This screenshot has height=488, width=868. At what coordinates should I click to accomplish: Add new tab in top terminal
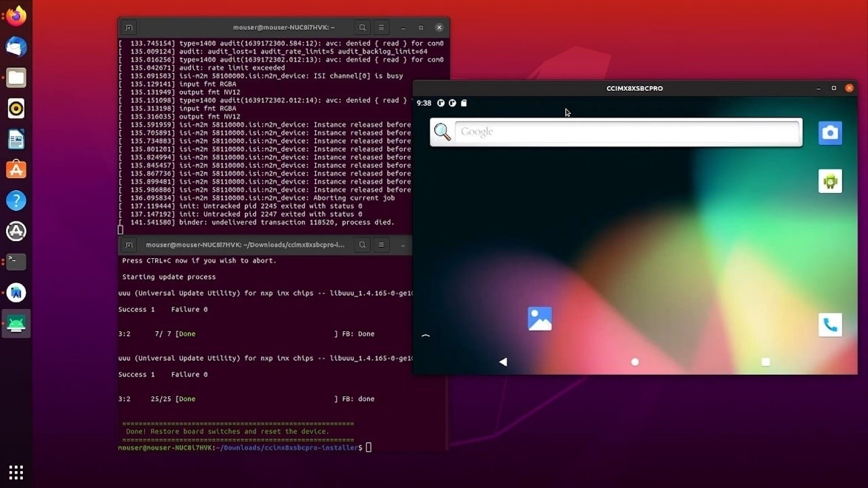pos(129,27)
